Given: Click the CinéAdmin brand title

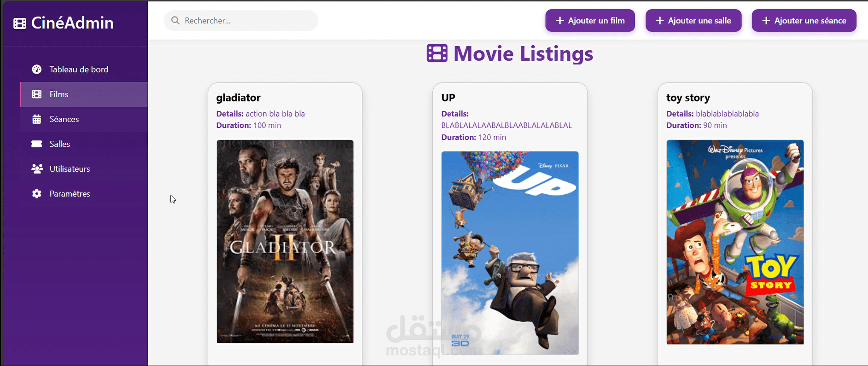Looking at the screenshot, I should tap(72, 23).
